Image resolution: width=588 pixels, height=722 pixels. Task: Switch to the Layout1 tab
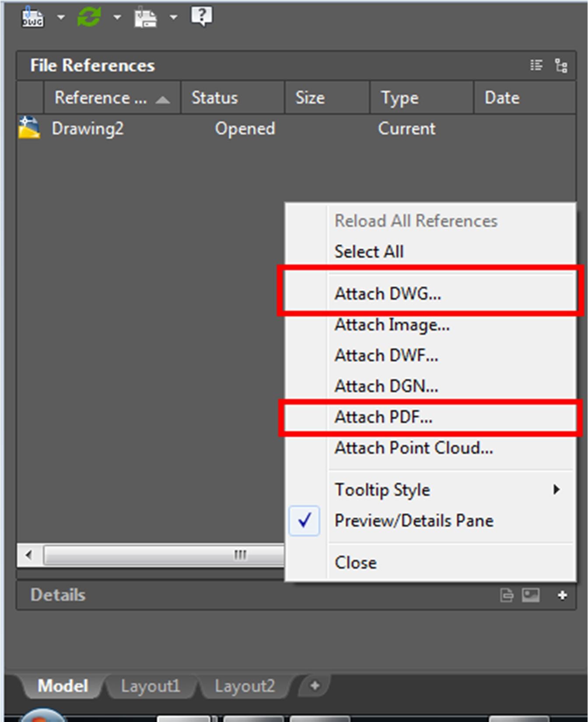(150, 686)
